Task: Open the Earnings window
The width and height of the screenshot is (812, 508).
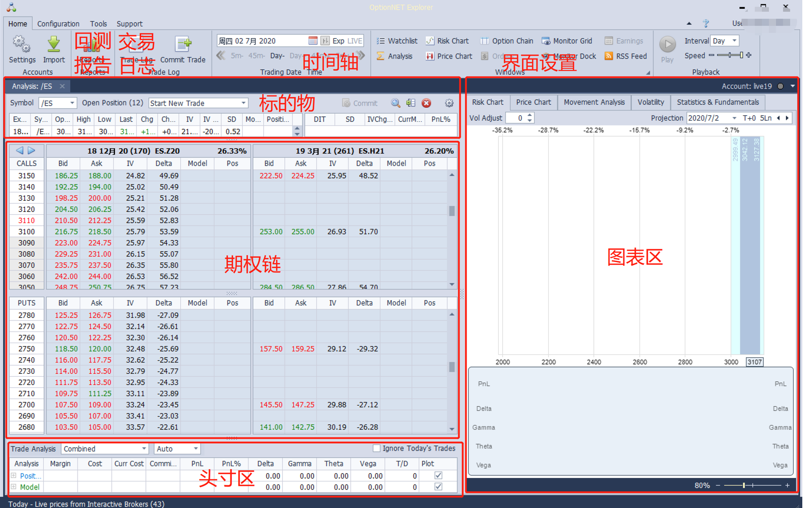Action: 623,41
